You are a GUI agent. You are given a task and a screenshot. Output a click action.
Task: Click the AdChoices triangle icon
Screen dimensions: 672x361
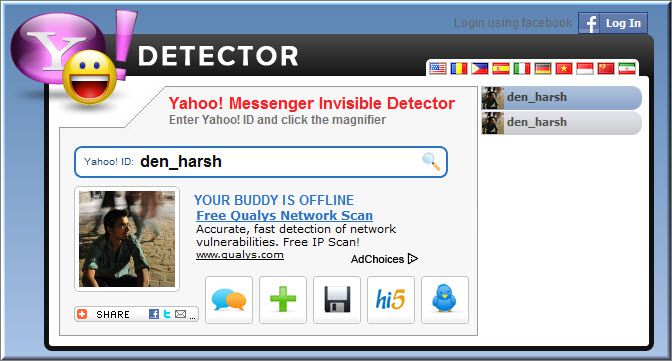click(413, 259)
